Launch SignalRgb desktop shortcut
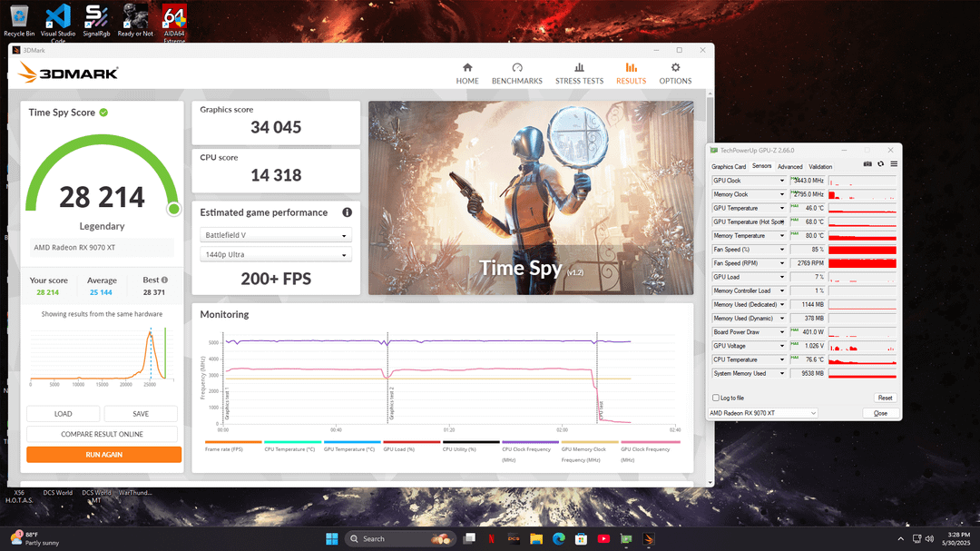Viewport: 980px width, 551px height. pos(96,20)
